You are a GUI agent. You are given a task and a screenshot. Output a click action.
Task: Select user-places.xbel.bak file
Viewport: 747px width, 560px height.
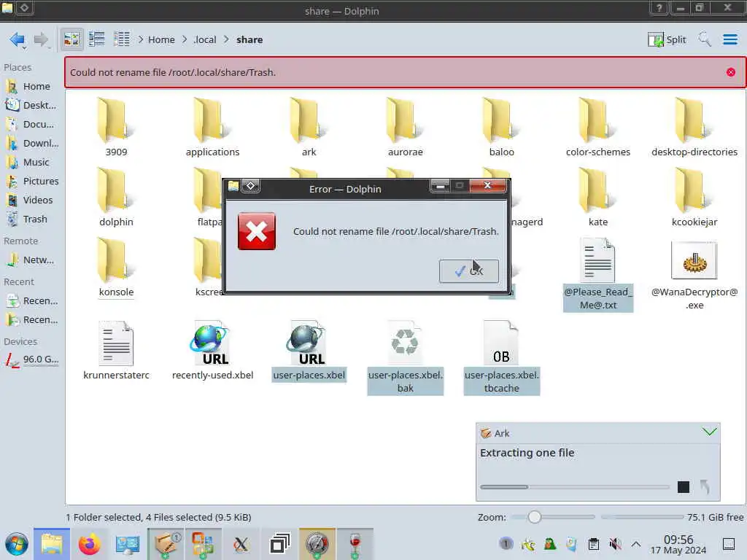(x=405, y=357)
